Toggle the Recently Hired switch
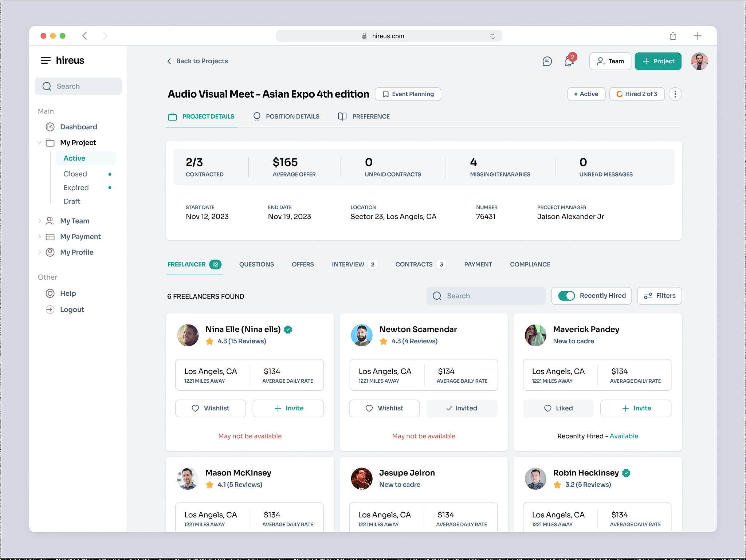This screenshot has width=746, height=560. click(x=566, y=296)
